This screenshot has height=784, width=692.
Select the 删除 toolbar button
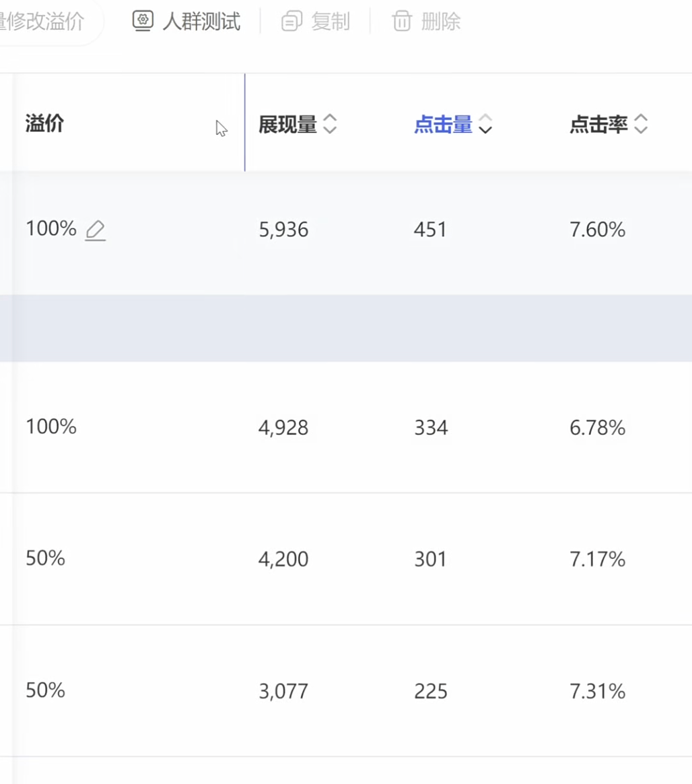point(426,22)
